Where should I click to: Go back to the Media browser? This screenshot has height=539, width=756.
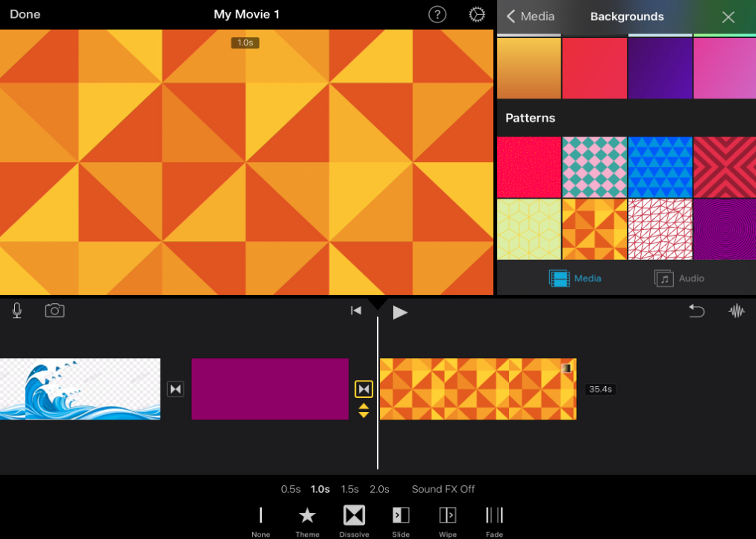(x=530, y=16)
